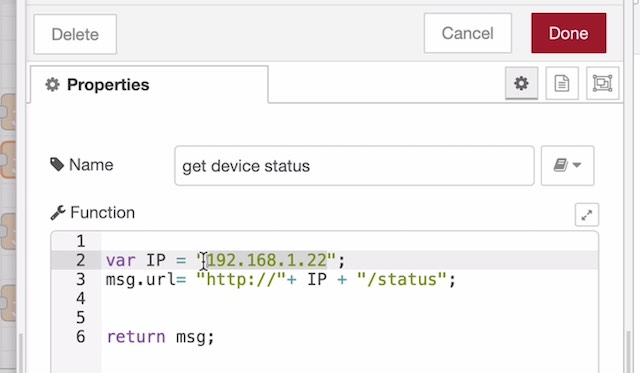Click the Delete button

pyautogui.click(x=75, y=34)
